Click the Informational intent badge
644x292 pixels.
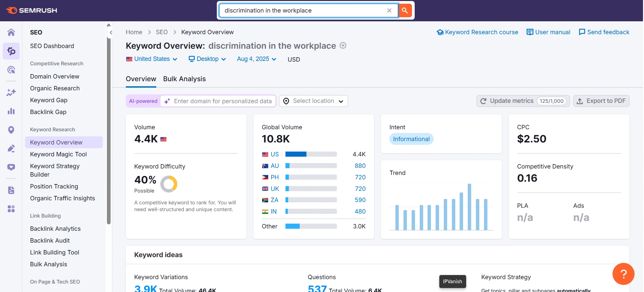411,139
